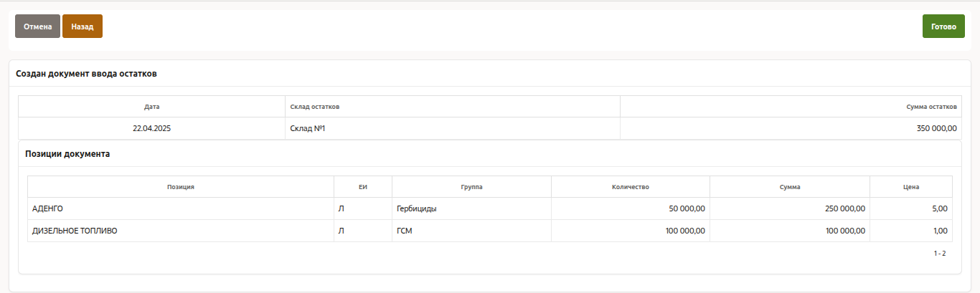The width and height of the screenshot is (980, 293).
Task: Click the Позиция column header
Action: [x=181, y=187]
